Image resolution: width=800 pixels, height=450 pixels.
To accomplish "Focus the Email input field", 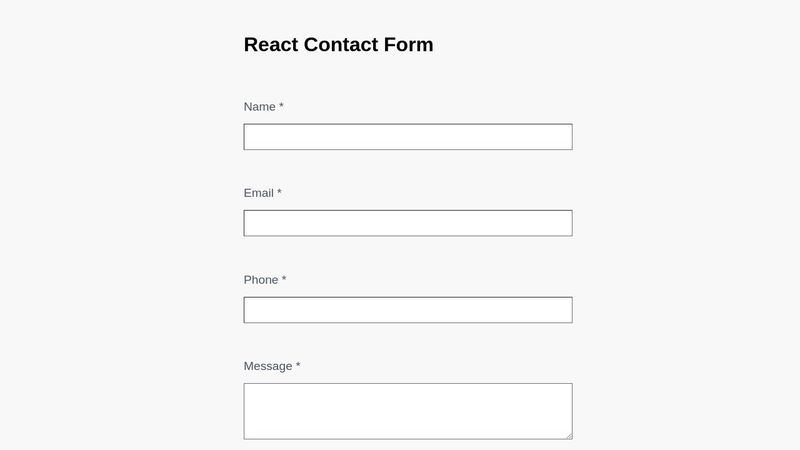I will (x=408, y=223).
